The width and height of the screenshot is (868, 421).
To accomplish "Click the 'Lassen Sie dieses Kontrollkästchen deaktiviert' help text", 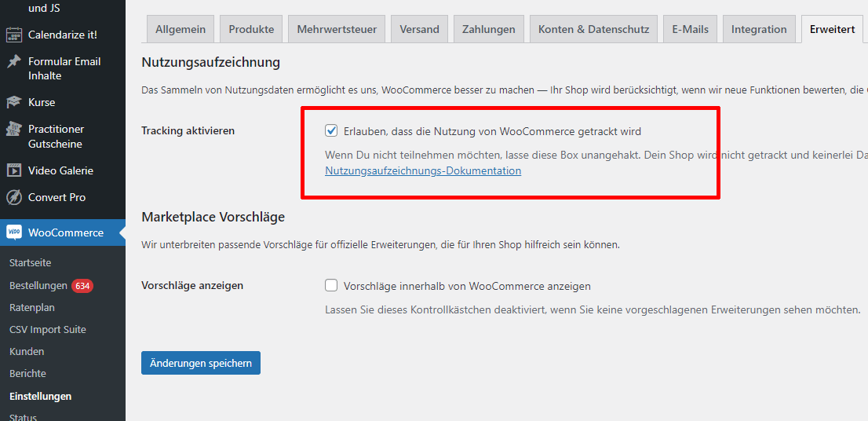I will coord(593,309).
